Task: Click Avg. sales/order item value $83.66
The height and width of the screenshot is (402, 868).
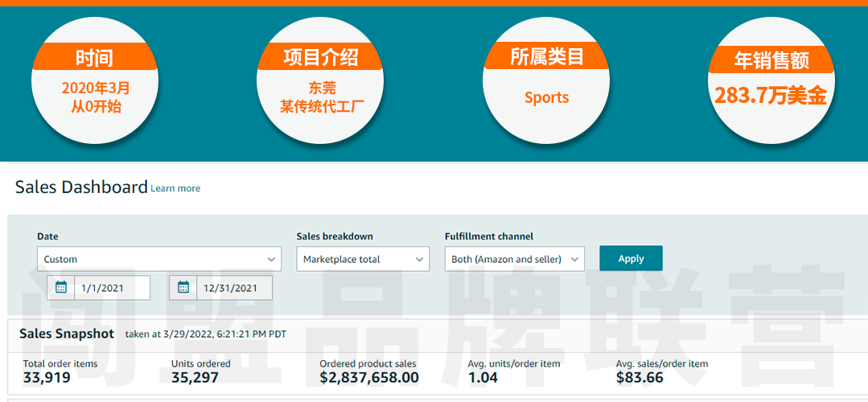Action: pos(640,378)
